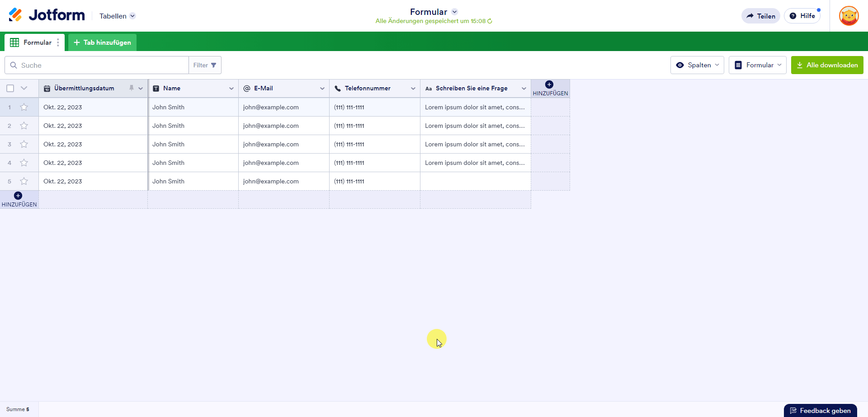The width and height of the screenshot is (868, 417).
Task: Click the 'Summe 5' row count
Action: click(x=18, y=409)
